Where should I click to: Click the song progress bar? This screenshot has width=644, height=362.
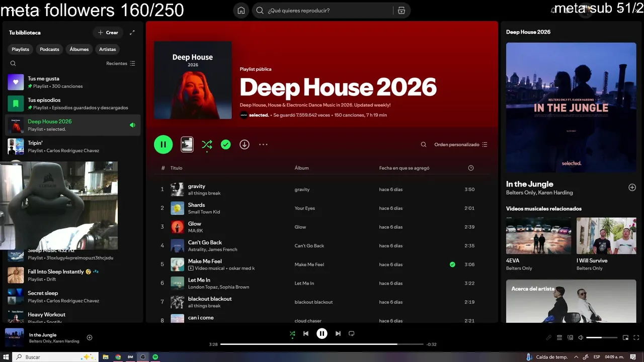click(x=322, y=344)
